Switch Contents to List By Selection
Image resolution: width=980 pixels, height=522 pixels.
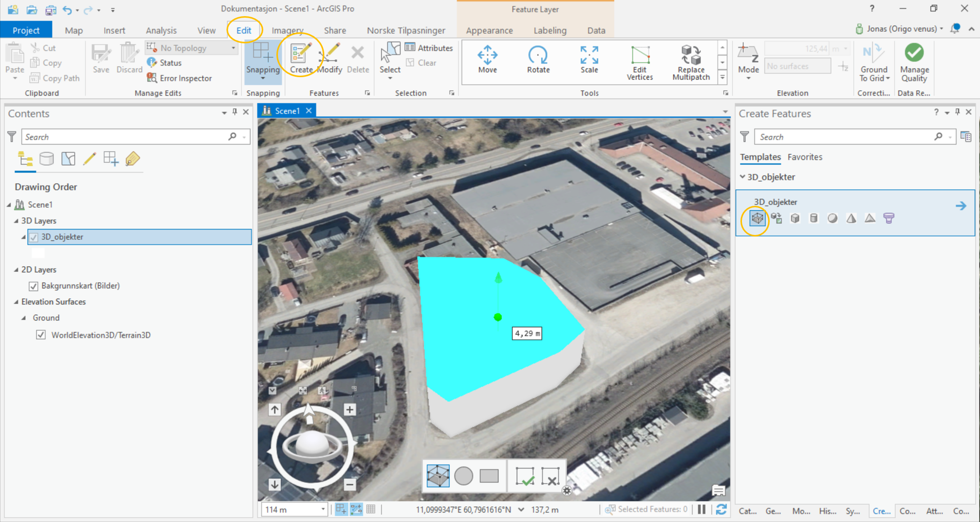[68, 159]
